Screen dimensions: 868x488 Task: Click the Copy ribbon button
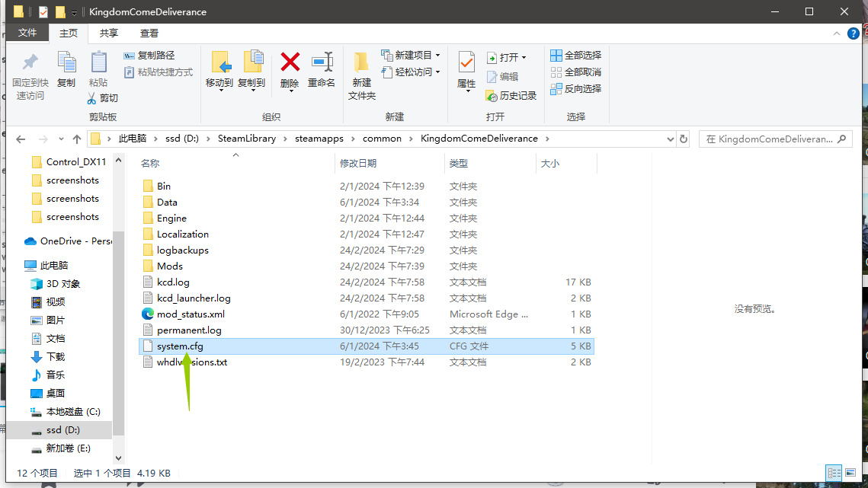(66, 70)
